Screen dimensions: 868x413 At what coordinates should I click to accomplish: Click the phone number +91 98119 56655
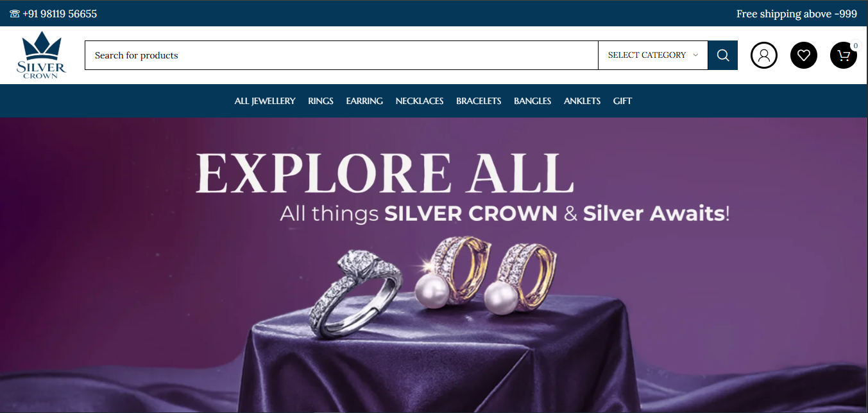60,13
